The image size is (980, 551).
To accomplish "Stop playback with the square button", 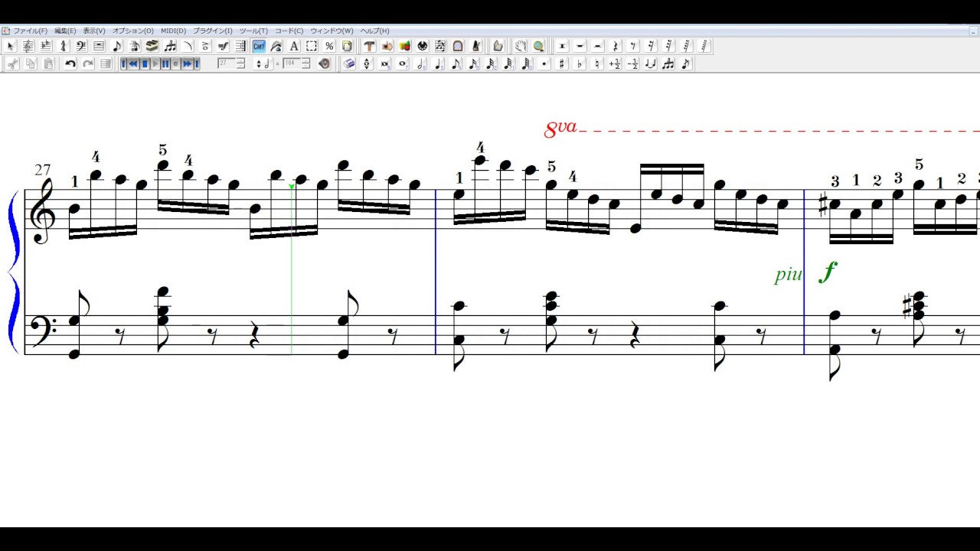I will pyautogui.click(x=145, y=64).
